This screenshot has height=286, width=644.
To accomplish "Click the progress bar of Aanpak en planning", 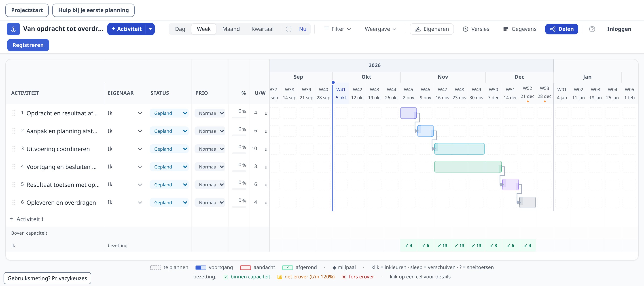I will click(x=239, y=135).
